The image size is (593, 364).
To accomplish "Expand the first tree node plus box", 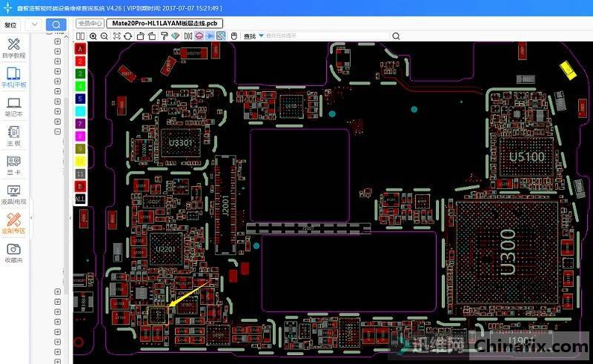I will click(x=58, y=42).
